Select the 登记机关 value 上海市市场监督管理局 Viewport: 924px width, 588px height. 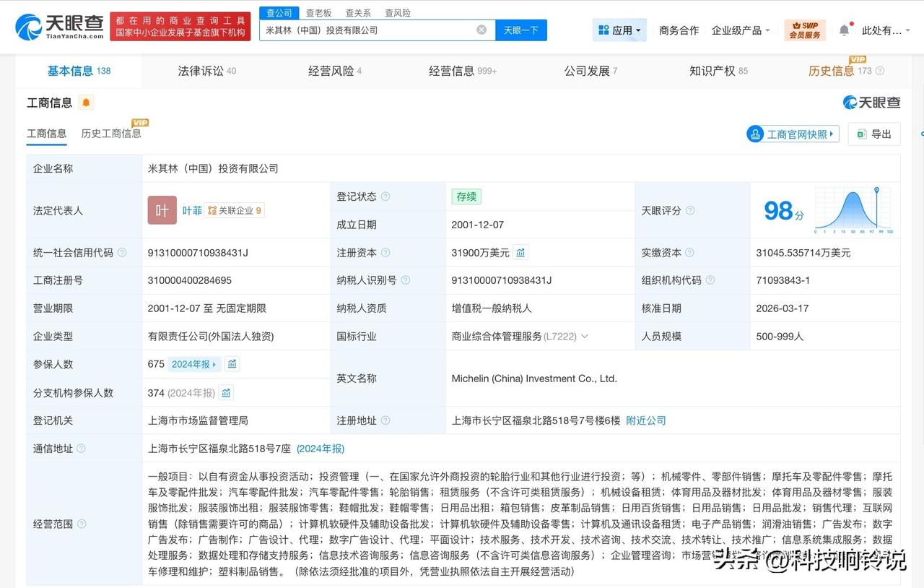click(198, 420)
